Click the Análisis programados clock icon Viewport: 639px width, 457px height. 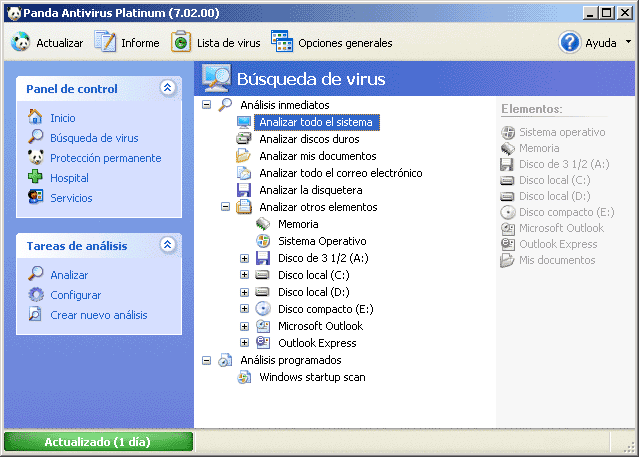pos(225,360)
